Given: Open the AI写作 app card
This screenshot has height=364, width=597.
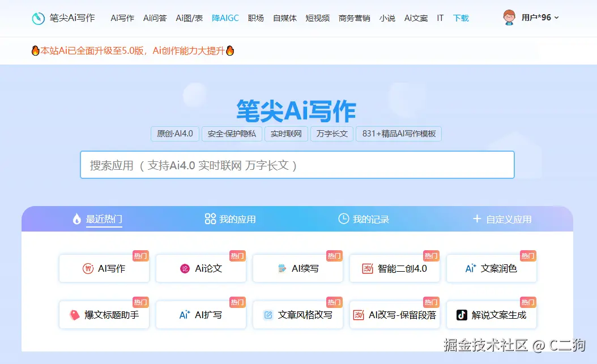Looking at the screenshot, I should [104, 268].
